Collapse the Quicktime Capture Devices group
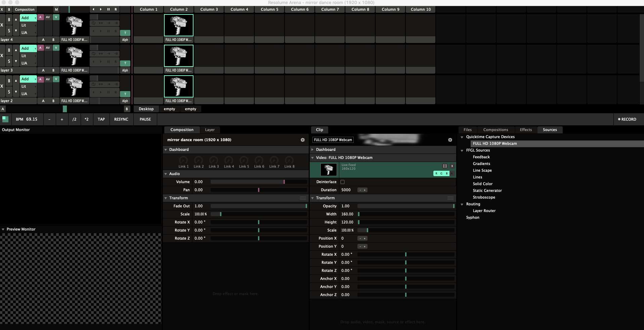The image size is (644, 330). coord(462,137)
